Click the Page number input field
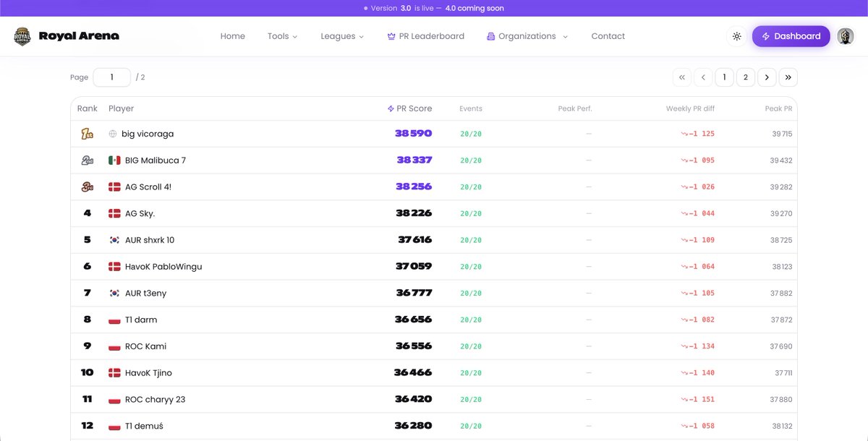 [112, 77]
